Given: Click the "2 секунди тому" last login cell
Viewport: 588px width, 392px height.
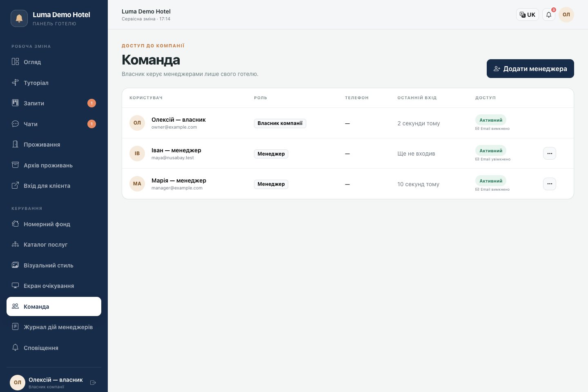Looking at the screenshot, I should tap(419, 123).
